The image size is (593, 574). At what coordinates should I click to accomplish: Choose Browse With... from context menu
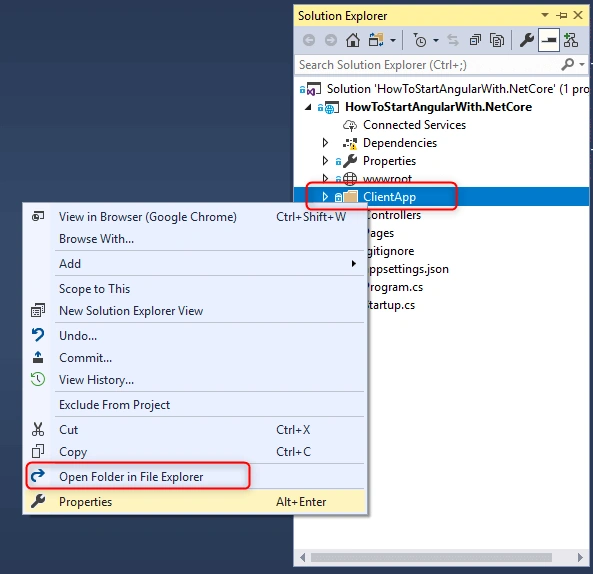(195, 239)
